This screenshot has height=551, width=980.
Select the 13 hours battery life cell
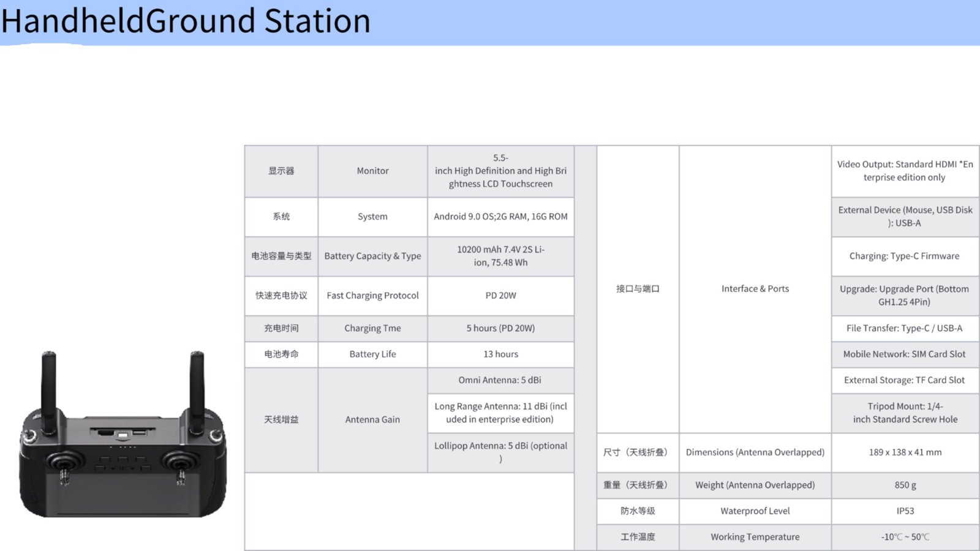[x=500, y=354]
